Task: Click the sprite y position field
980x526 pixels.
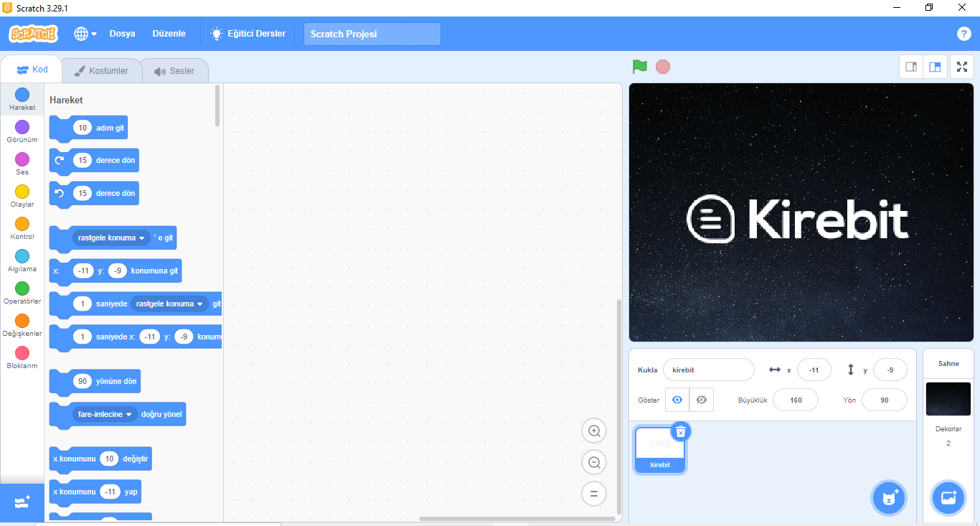Action: [x=890, y=370]
